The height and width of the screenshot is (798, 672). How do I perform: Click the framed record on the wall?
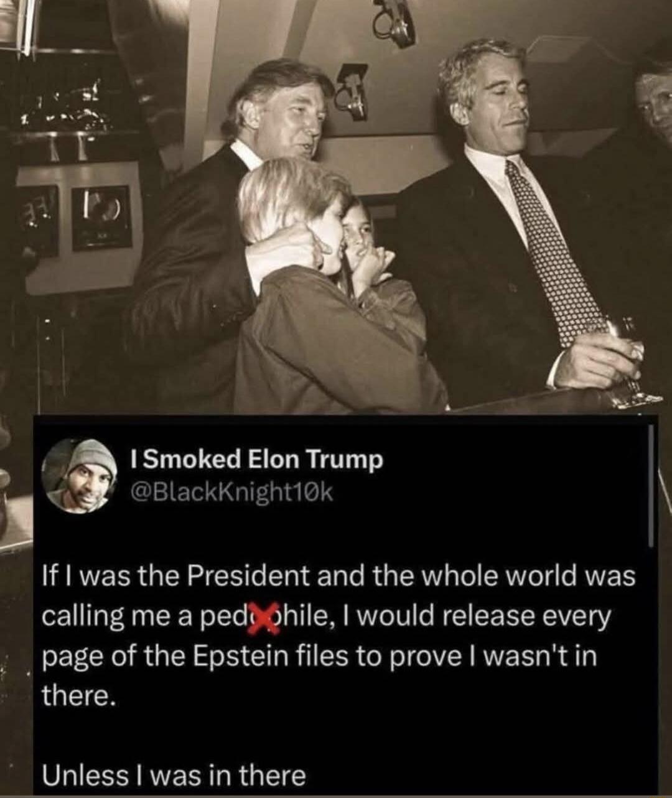[x=101, y=218]
